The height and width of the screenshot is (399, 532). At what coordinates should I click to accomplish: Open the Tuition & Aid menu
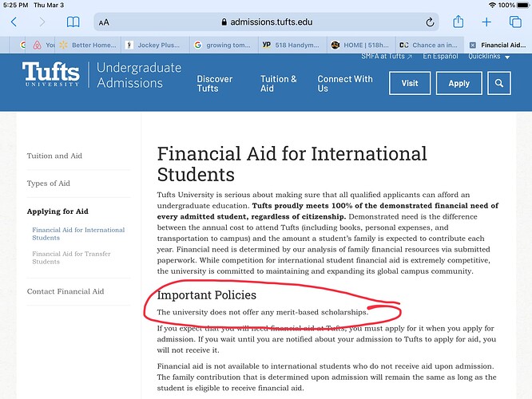pyautogui.click(x=279, y=84)
